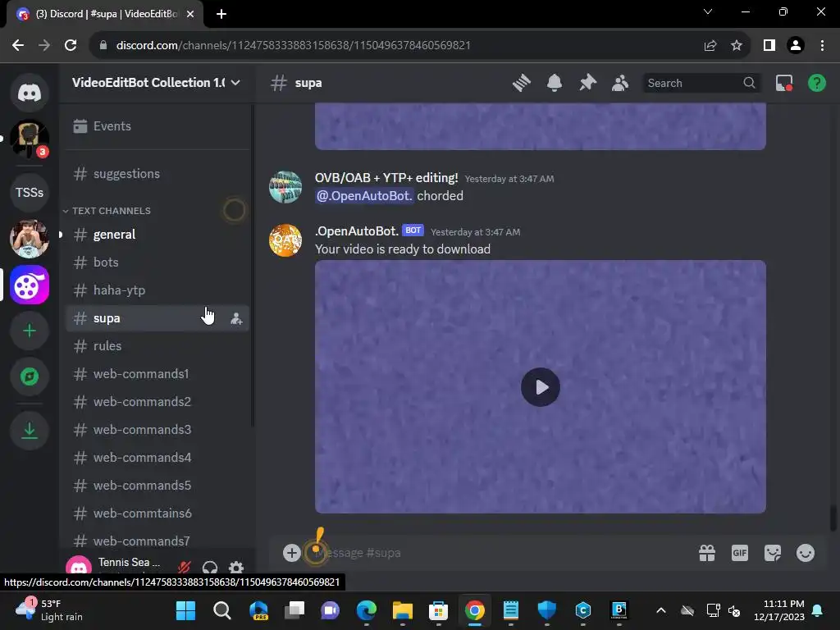Open web-commands5 channel

click(x=157, y=485)
